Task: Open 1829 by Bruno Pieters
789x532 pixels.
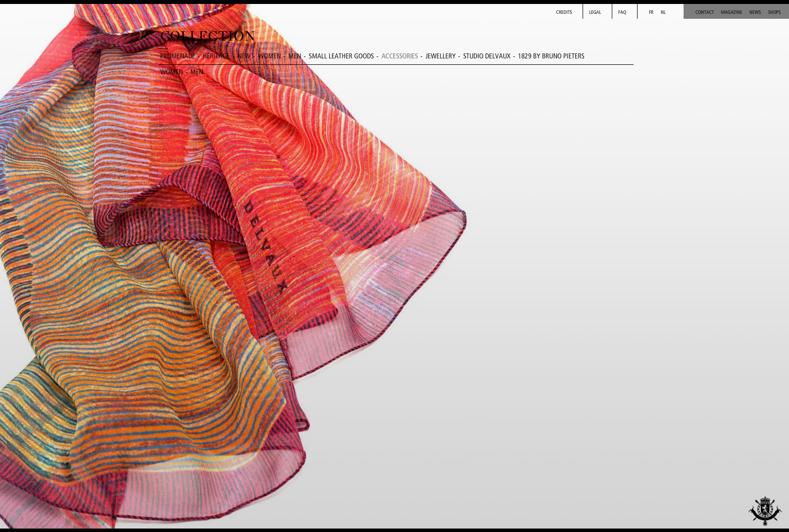Action: pos(551,56)
